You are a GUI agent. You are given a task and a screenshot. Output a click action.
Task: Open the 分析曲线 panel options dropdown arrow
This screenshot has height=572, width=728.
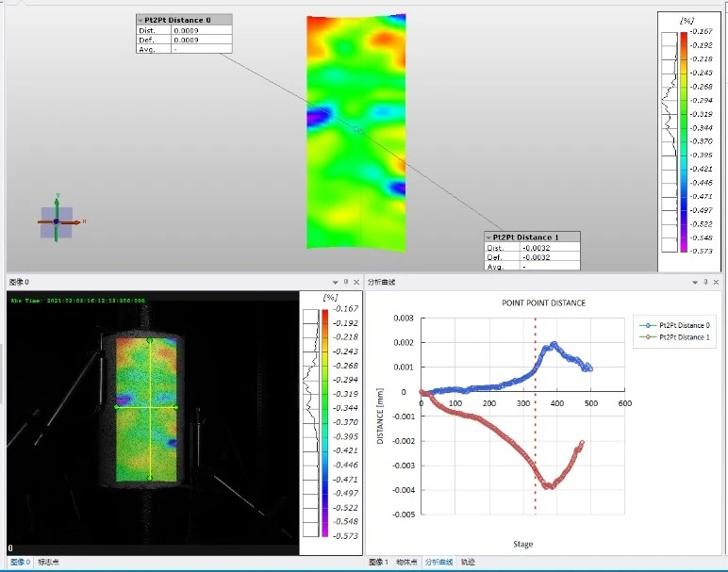click(694, 282)
